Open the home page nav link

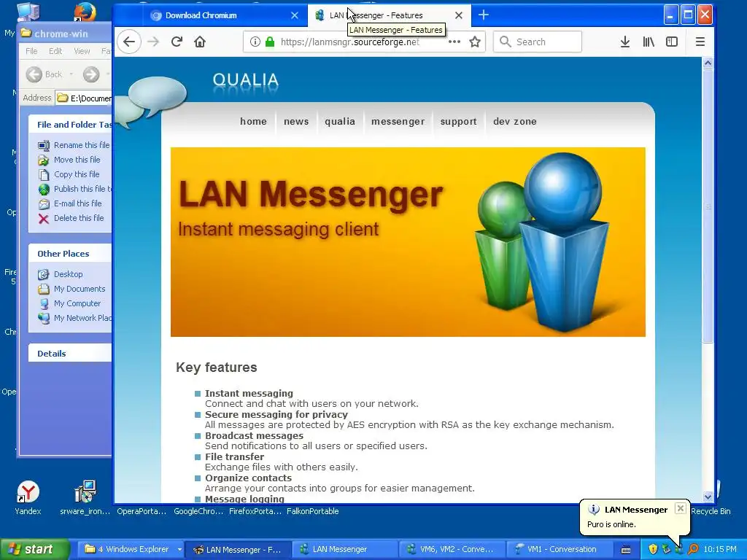coord(253,122)
